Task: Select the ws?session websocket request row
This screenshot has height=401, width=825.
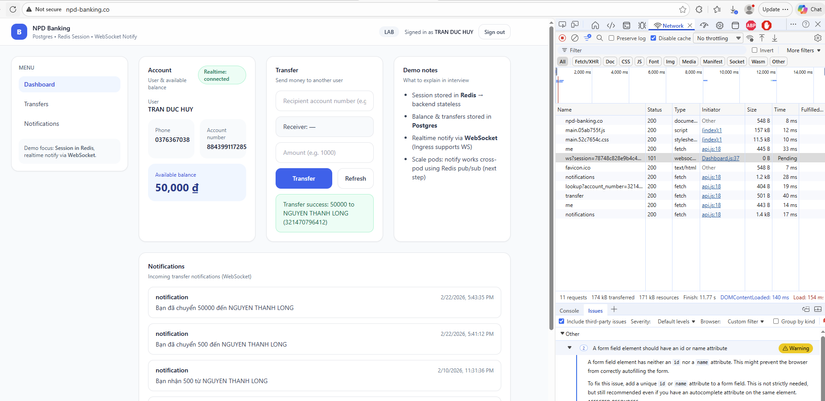Action: coord(689,158)
